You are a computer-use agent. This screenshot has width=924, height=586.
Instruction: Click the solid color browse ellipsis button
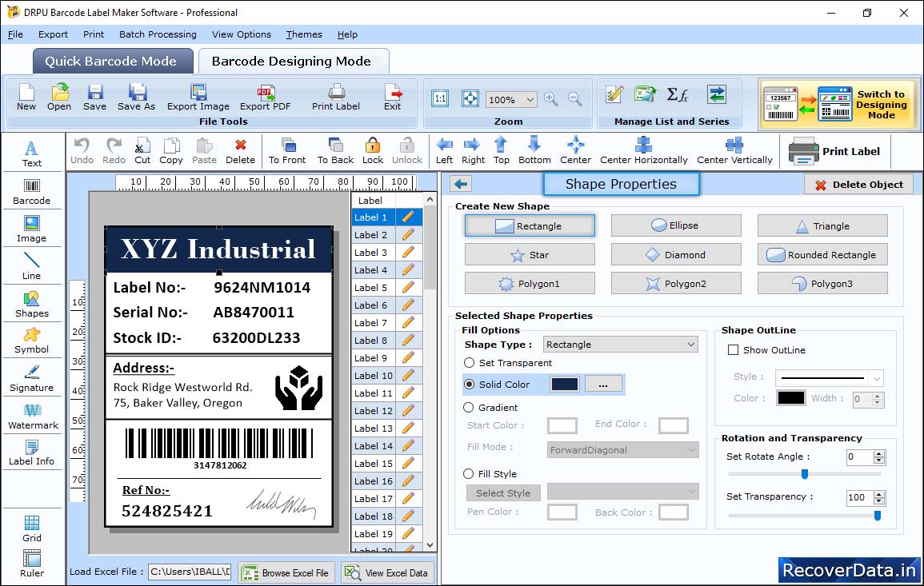tap(603, 384)
